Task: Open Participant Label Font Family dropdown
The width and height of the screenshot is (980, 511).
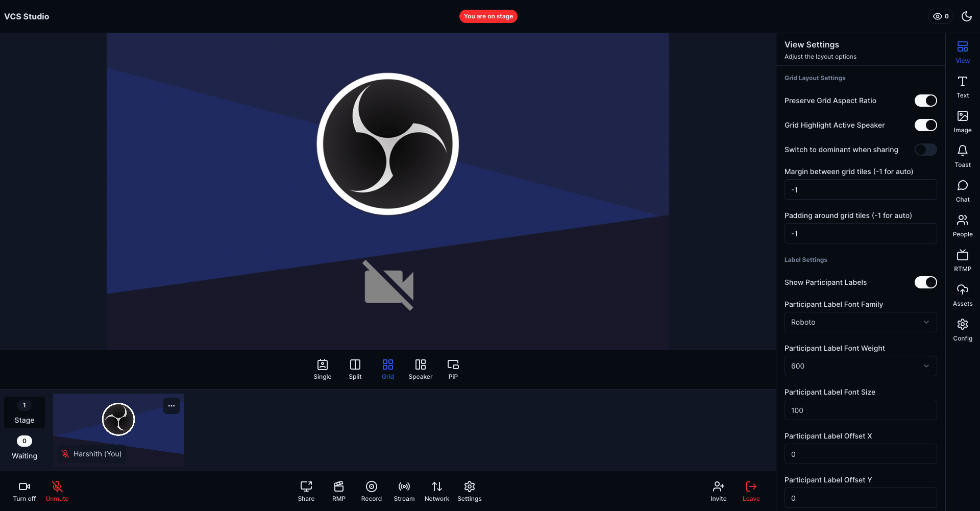Action: pos(861,322)
